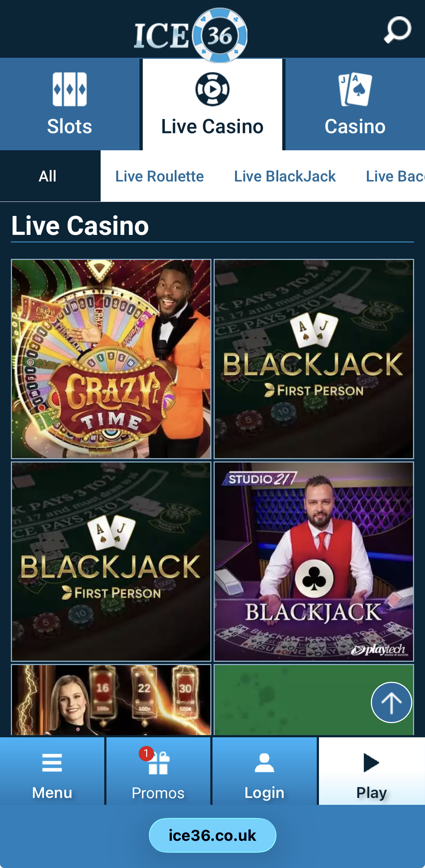Open the Crazy Time game thumbnail
The image size is (425, 868).
(111, 359)
